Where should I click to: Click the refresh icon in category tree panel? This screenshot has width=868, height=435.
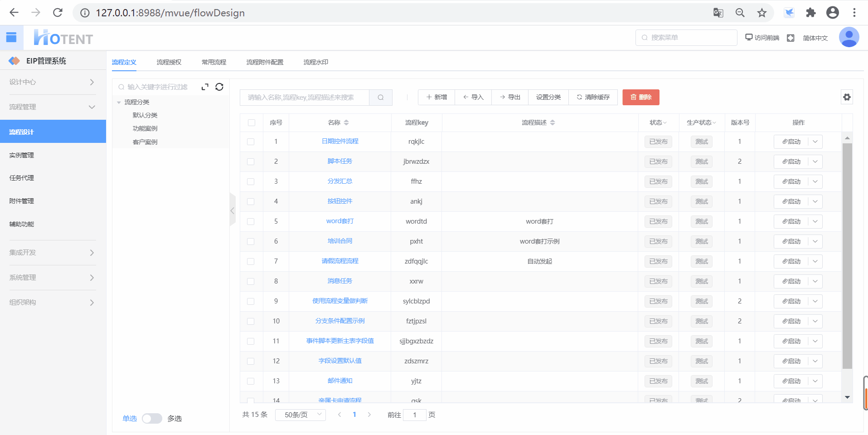tap(219, 87)
